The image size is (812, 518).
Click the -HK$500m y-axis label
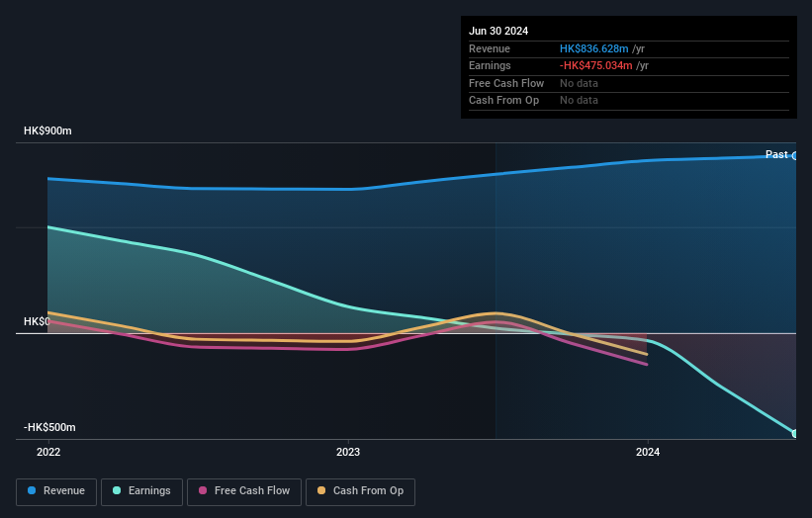pyautogui.click(x=49, y=427)
